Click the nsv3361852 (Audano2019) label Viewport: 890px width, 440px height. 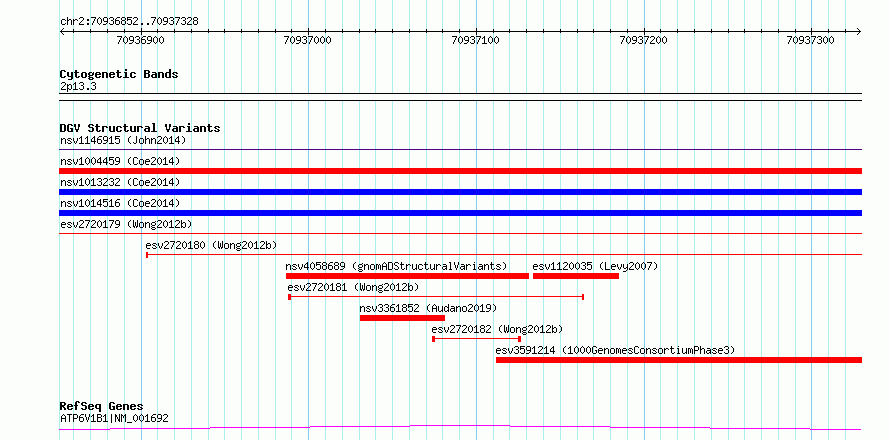[429, 308]
